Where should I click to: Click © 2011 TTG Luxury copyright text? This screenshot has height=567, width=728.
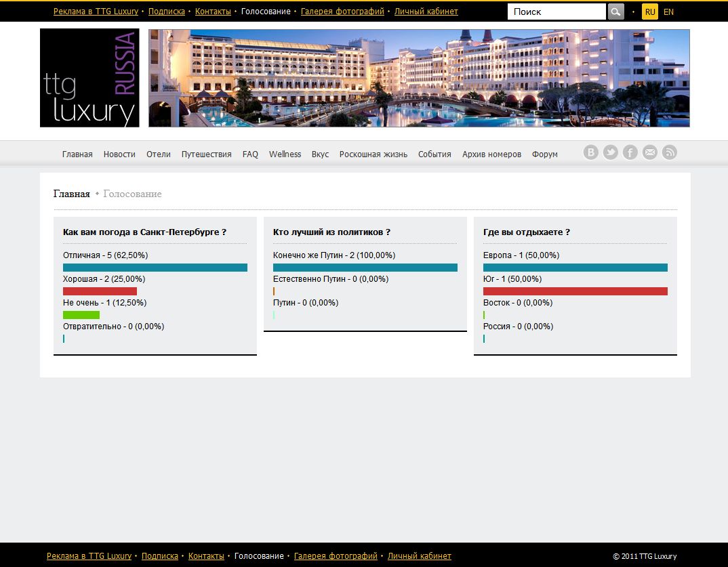pyautogui.click(x=645, y=556)
